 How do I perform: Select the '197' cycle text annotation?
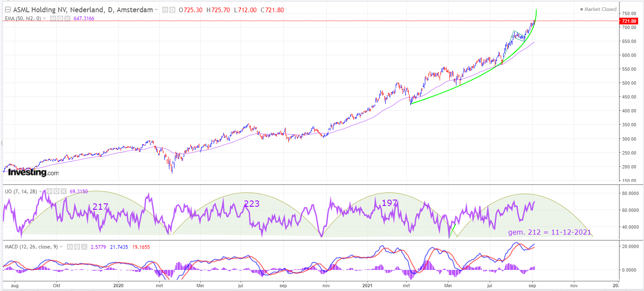[x=389, y=203]
